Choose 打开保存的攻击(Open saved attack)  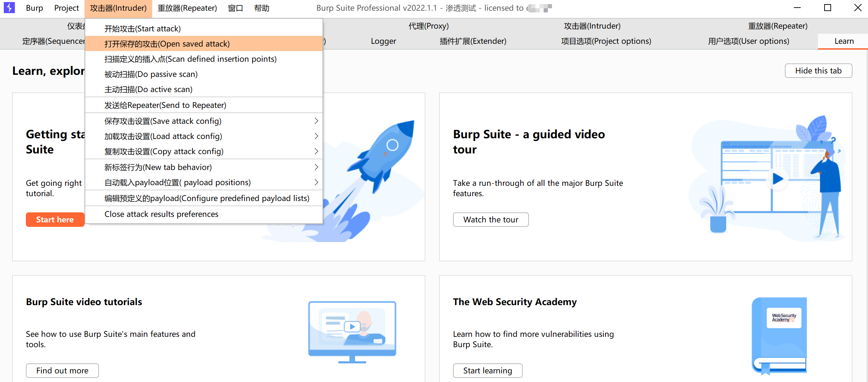tap(204, 44)
